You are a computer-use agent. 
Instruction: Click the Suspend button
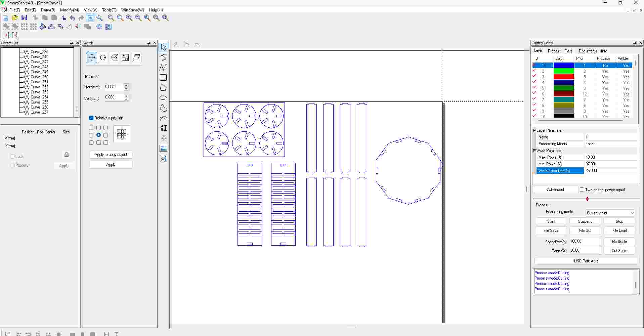click(x=585, y=221)
